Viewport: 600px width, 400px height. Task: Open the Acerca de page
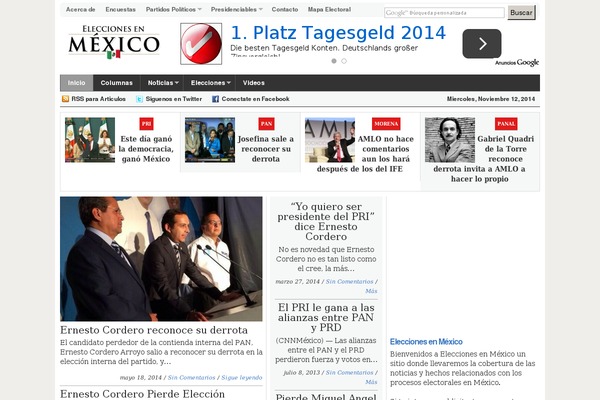click(80, 10)
